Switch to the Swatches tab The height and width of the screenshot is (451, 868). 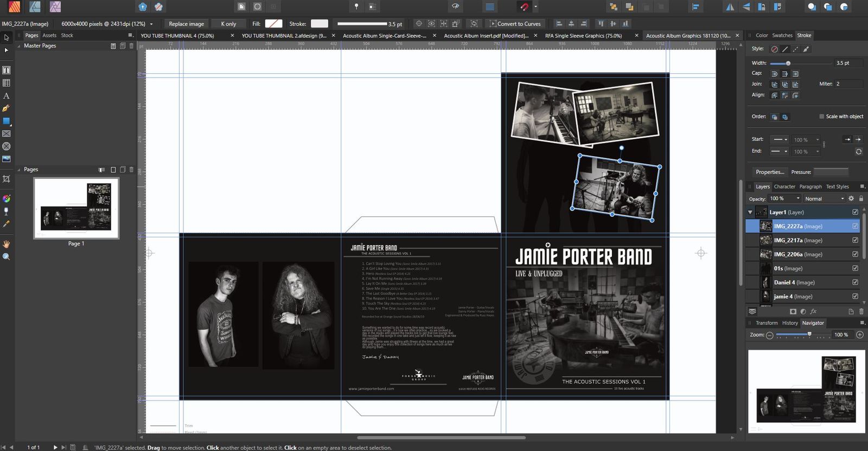[782, 35]
